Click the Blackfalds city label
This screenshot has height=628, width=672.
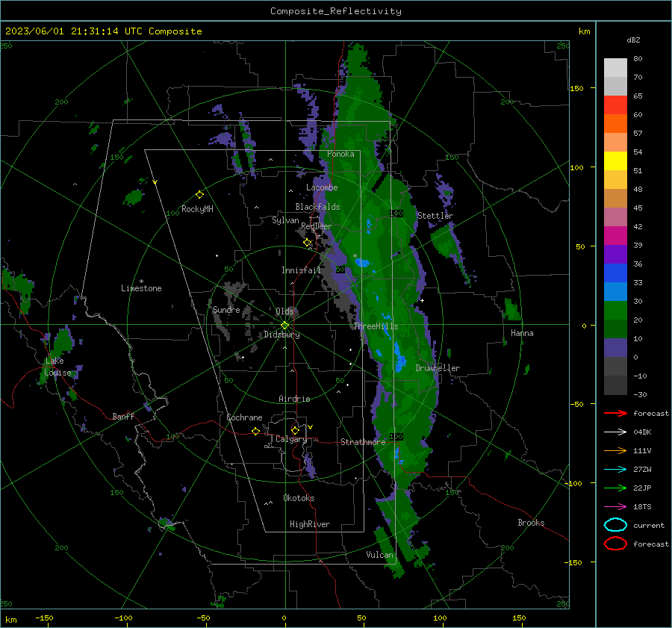click(317, 207)
